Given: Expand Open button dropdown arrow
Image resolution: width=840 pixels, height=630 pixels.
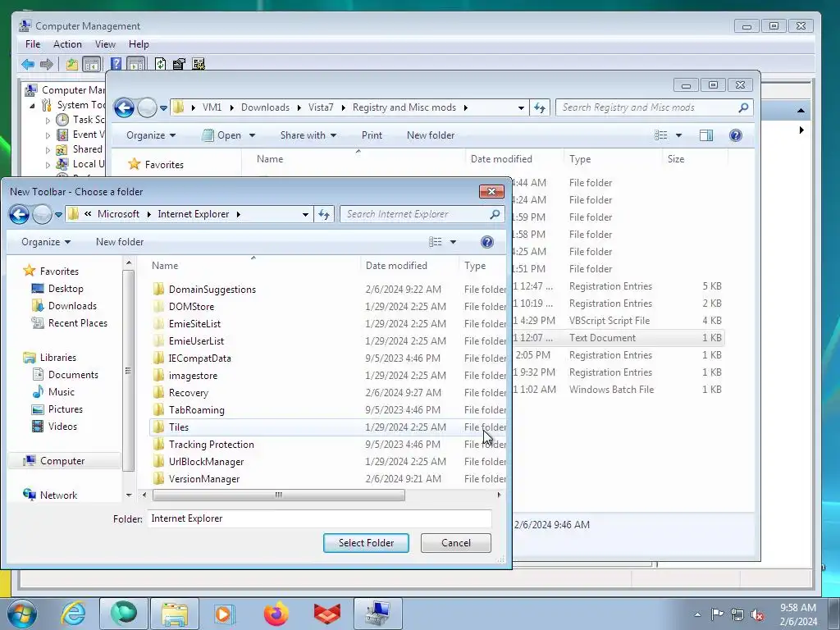Looking at the screenshot, I should (x=253, y=135).
